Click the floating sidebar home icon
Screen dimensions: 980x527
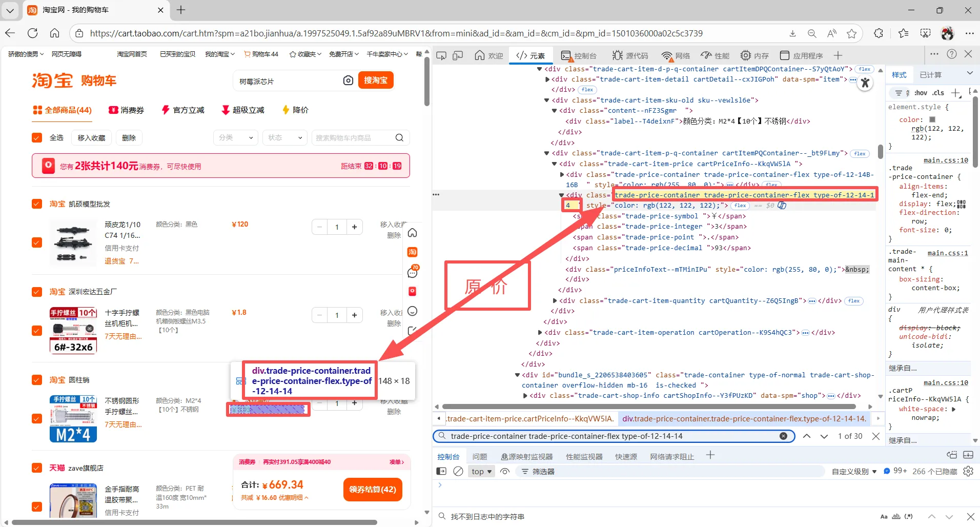[x=412, y=233]
